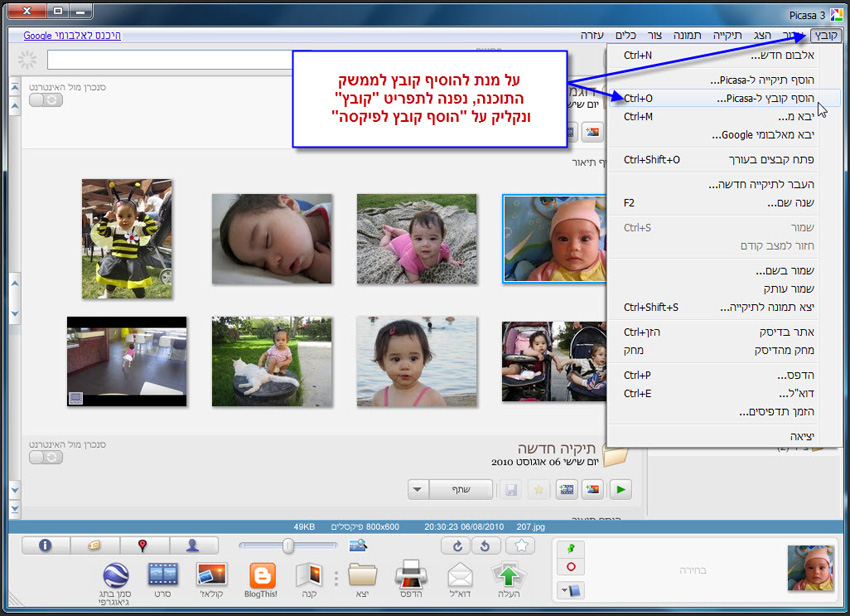Toggle תיקיה חדשה's סנכרן מול האינטרנט switch

point(46,458)
